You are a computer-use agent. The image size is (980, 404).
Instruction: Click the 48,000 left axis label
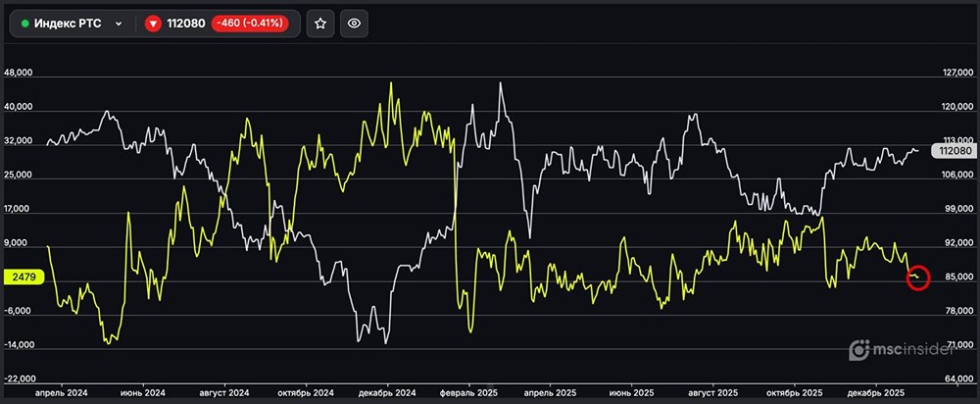(18, 73)
